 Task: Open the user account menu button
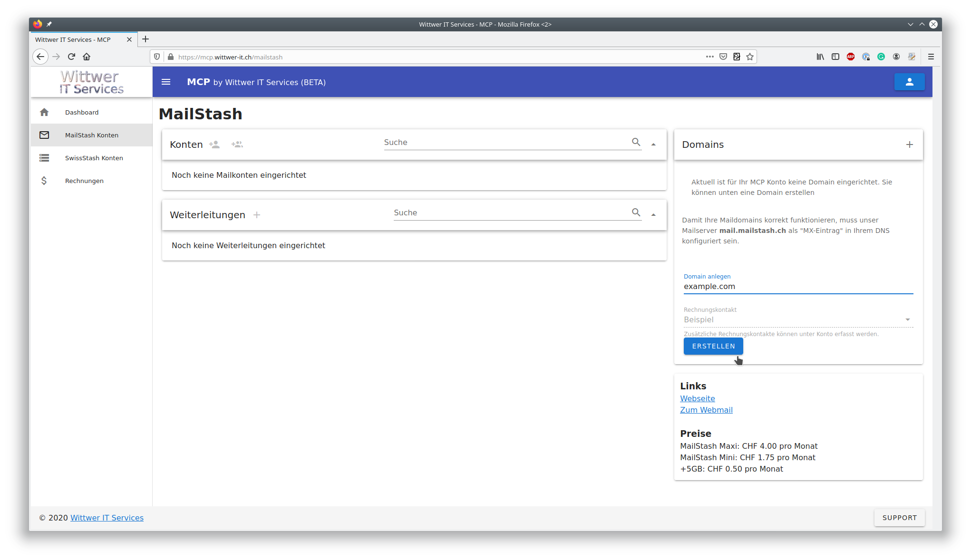coord(909,82)
